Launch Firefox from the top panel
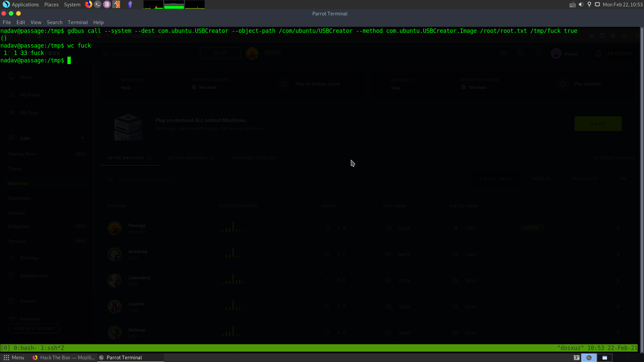 [89, 4]
